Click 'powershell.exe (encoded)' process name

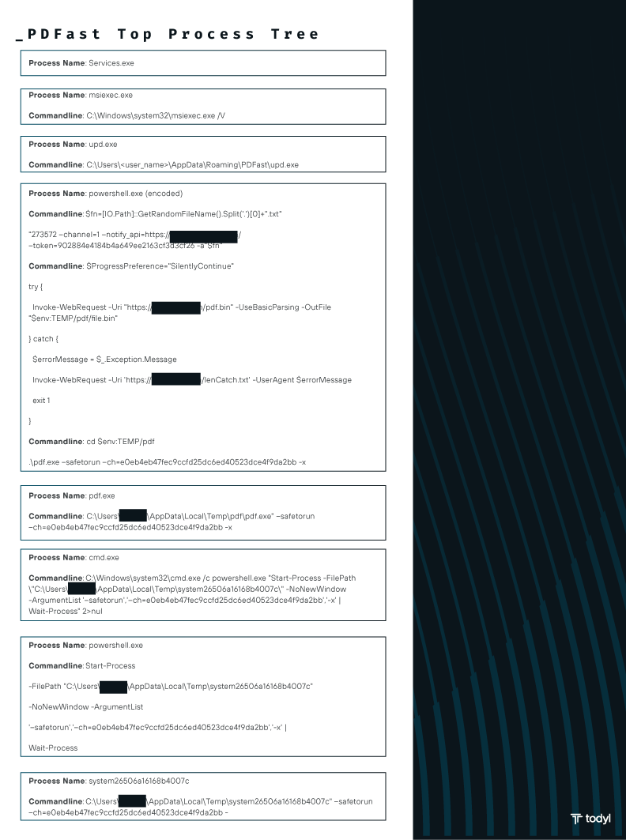pos(106,194)
